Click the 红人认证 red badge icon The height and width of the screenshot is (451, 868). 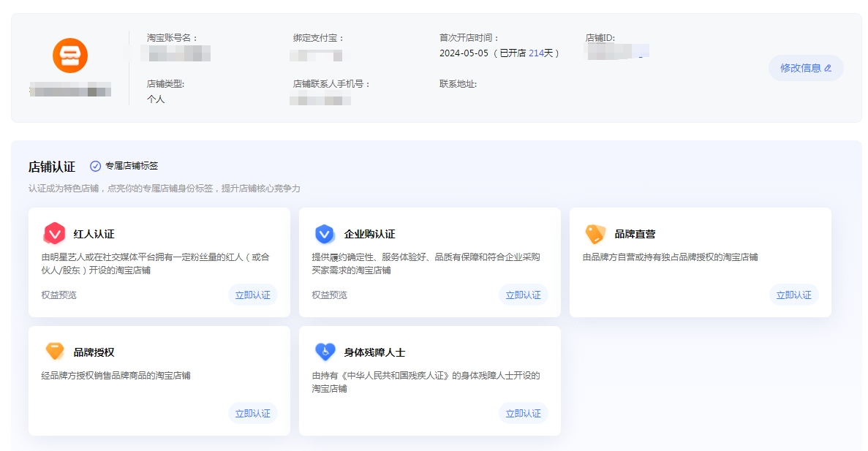tap(54, 233)
